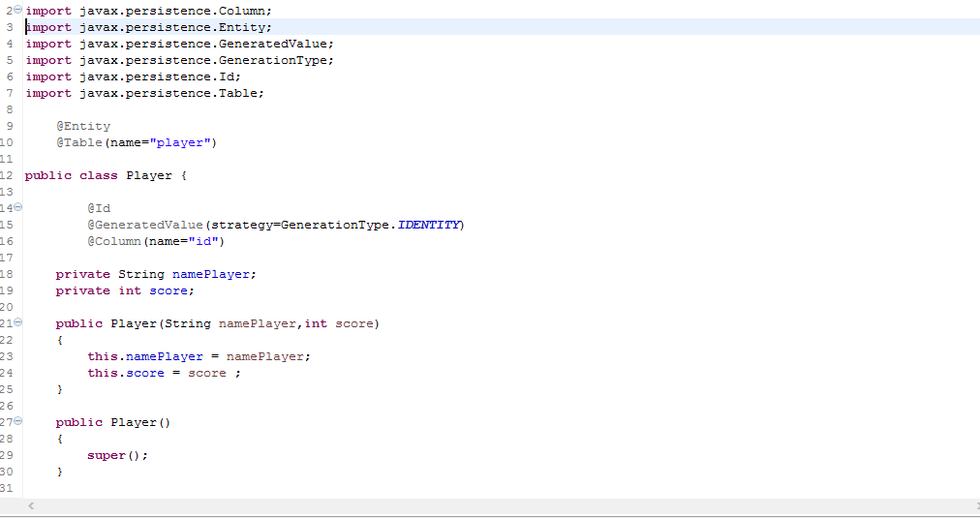This screenshot has width=980, height=518.
Task: Click the import javax.persistence.Id line
Action: (133, 76)
